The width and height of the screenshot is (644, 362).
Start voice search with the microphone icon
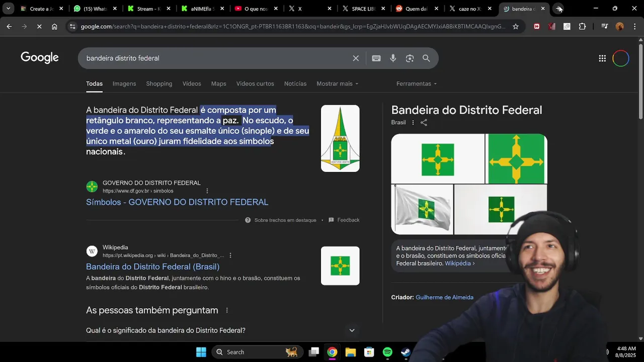pyautogui.click(x=393, y=58)
